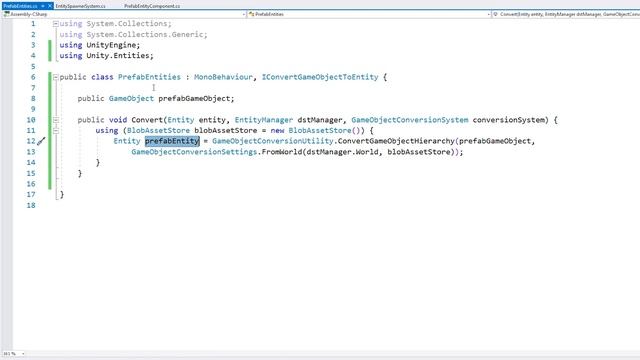Click 'using UnityEngine;' on line 3

[x=100, y=45]
